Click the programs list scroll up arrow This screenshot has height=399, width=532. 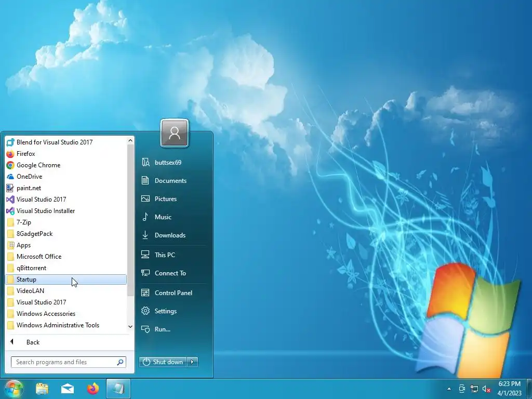point(130,140)
